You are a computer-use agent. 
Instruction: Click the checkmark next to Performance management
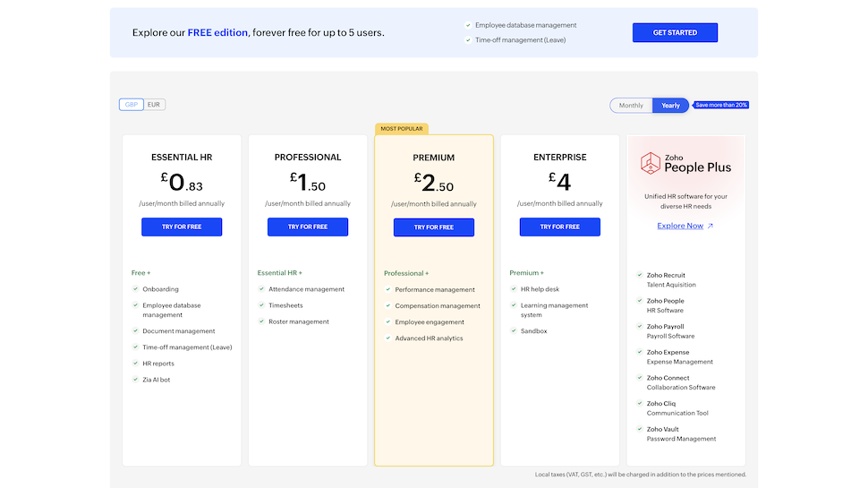pos(388,289)
